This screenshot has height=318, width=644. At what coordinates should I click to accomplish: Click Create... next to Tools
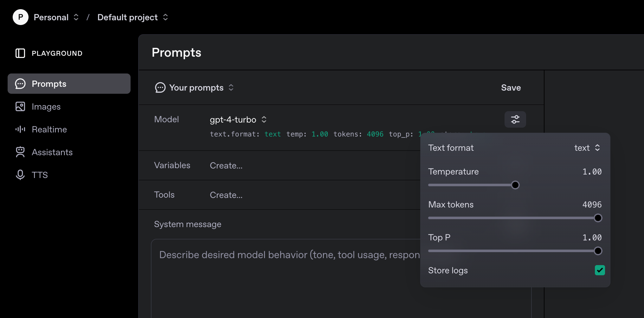tap(226, 195)
